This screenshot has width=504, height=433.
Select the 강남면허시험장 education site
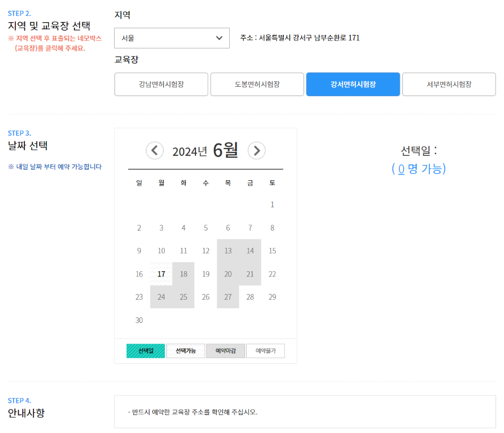(161, 84)
